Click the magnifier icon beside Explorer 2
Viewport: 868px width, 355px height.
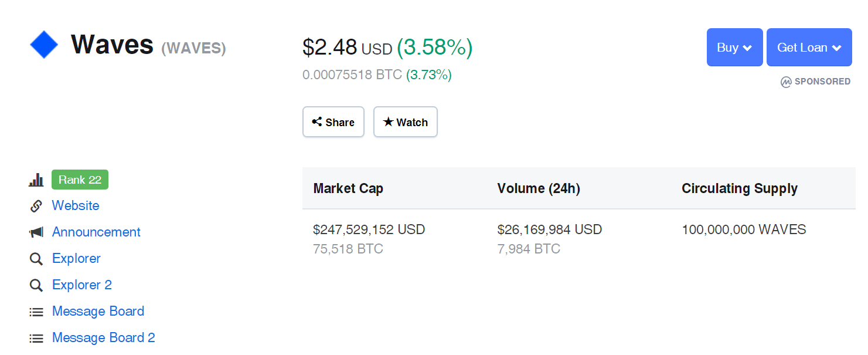pos(36,285)
